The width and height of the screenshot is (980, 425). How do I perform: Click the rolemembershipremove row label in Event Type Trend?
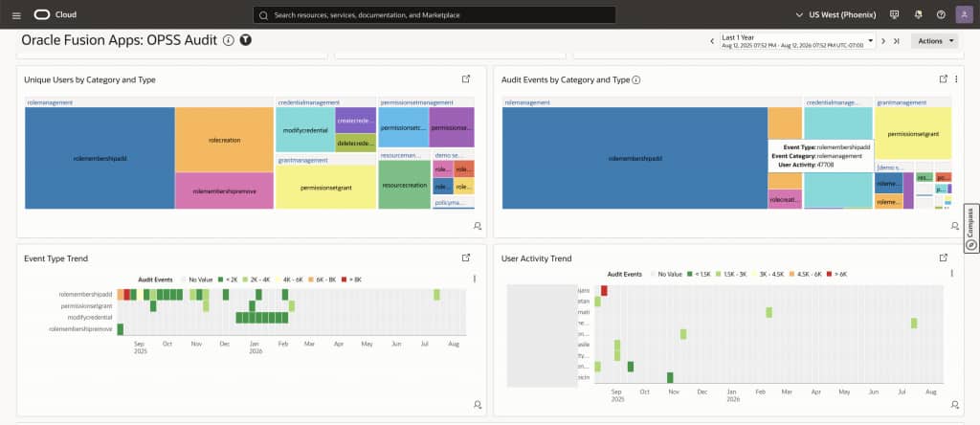click(x=82, y=328)
